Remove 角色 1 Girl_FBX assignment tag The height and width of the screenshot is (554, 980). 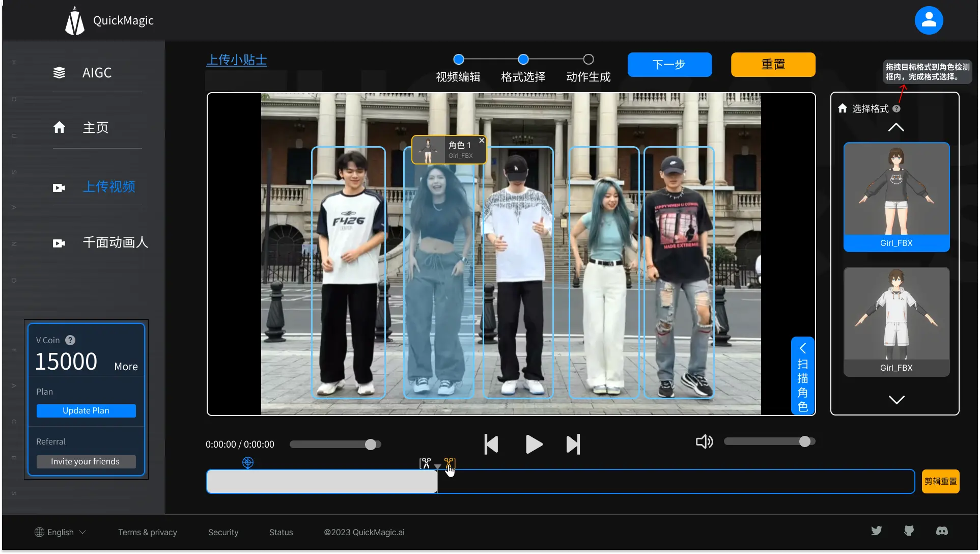point(482,141)
